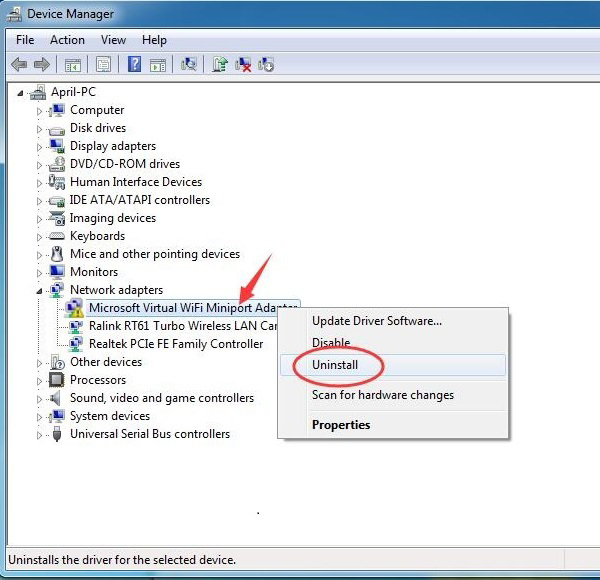Image resolution: width=600 pixels, height=580 pixels.
Task: Select the Processors tree label
Action: (x=98, y=380)
